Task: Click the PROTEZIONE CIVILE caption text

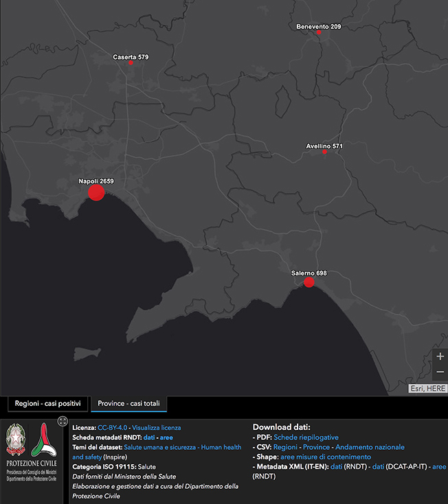Action: click(x=32, y=463)
